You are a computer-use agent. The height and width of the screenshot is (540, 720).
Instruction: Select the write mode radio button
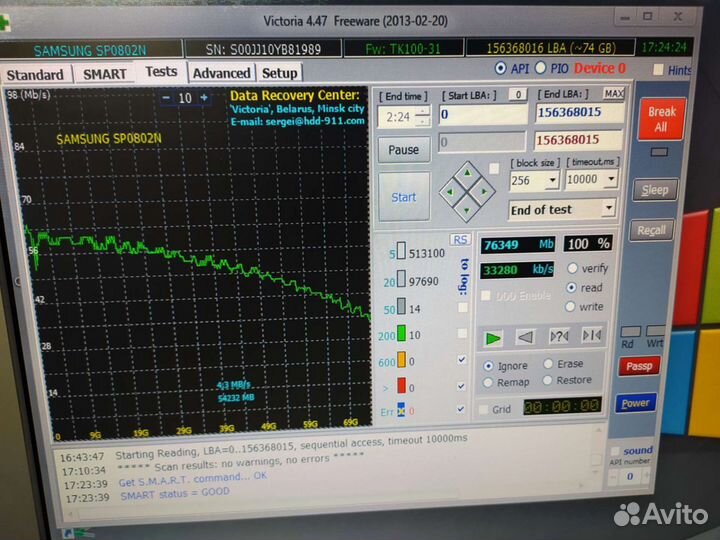click(570, 306)
